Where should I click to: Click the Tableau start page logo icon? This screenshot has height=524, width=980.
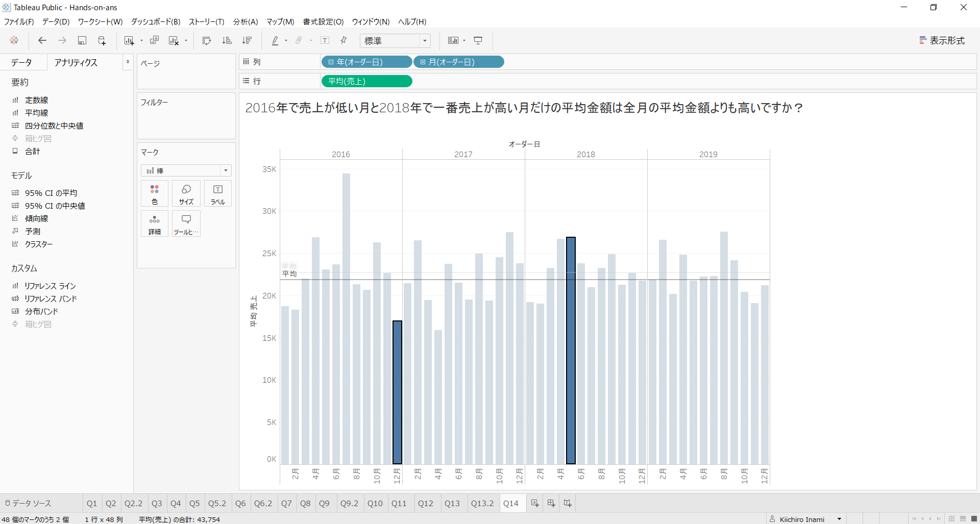click(14, 40)
